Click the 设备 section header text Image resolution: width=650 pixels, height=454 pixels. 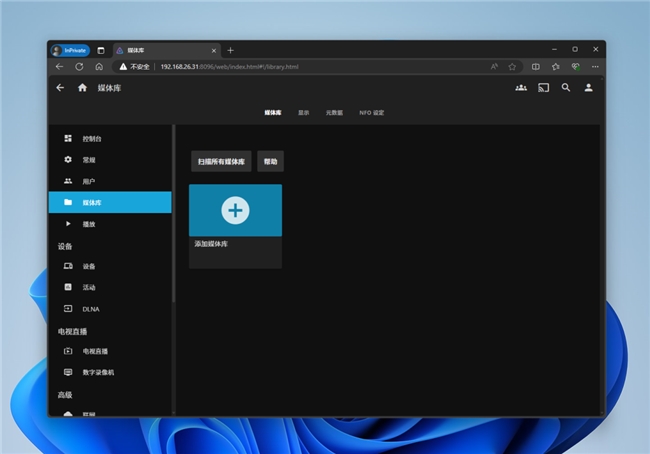(x=65, y=246)
